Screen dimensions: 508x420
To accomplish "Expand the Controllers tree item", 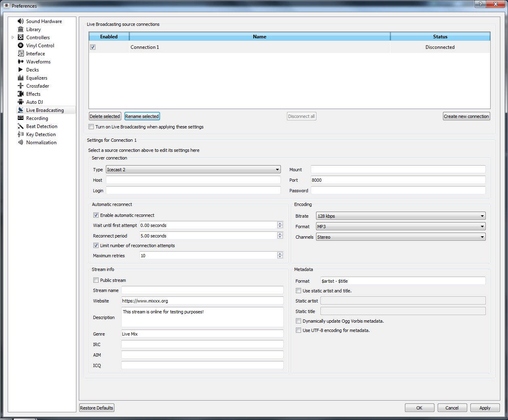I will pos(13,38).
